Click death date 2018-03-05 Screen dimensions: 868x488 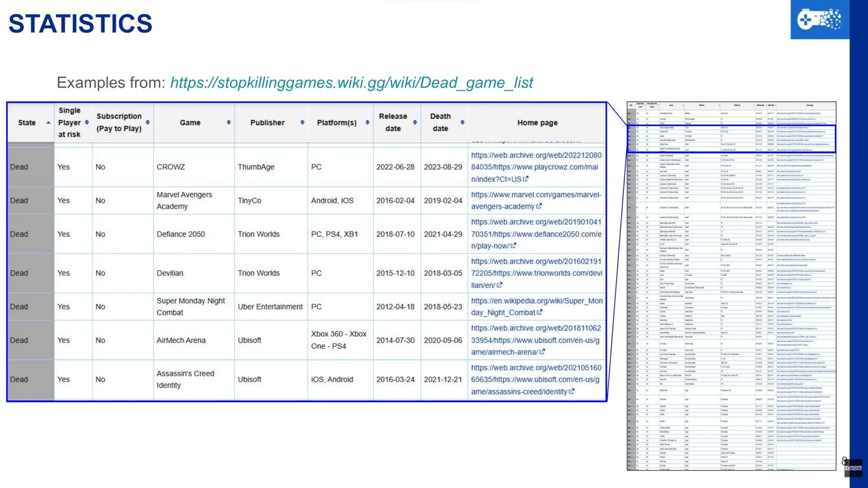pos(443,273)
